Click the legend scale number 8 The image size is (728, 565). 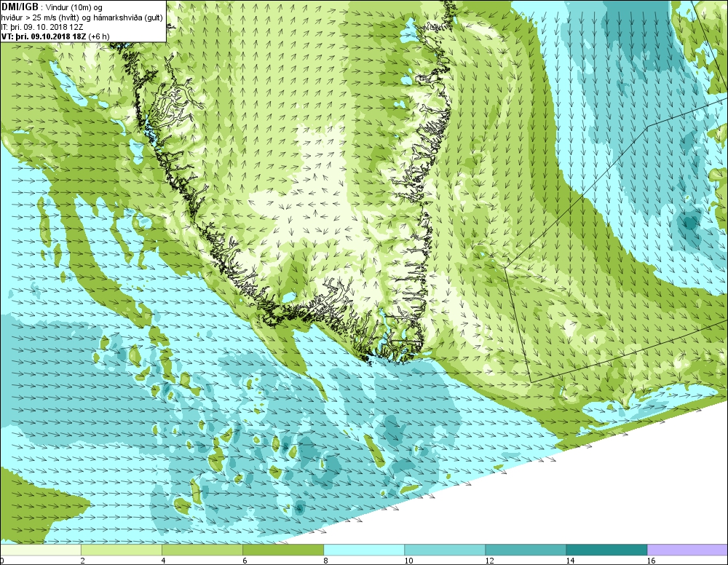pos(325,561)
